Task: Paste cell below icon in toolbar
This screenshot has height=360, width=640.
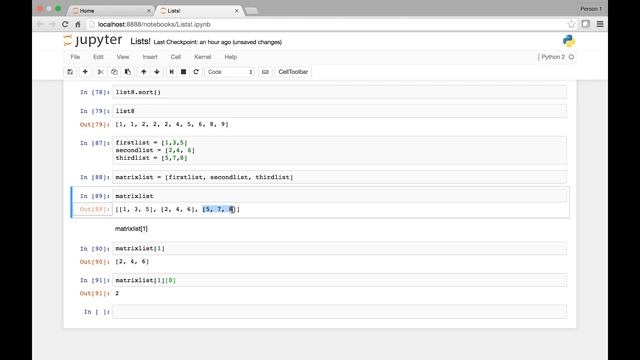Action: 128,72
